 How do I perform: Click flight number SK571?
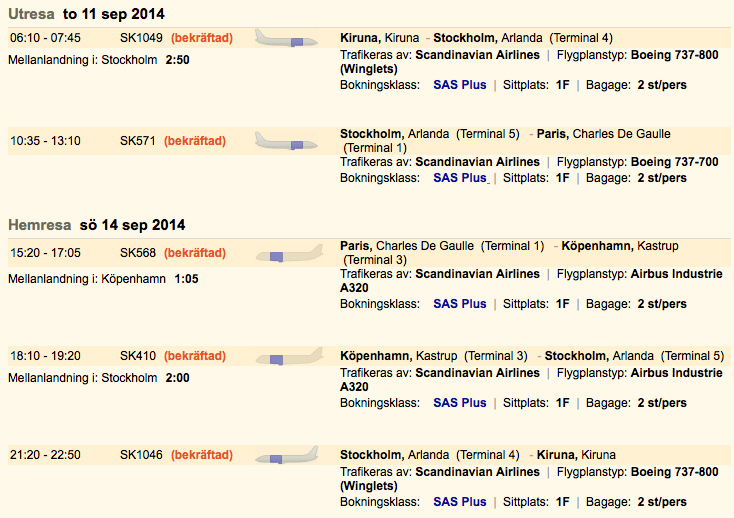pyautogui.click(x=138, y=141)
